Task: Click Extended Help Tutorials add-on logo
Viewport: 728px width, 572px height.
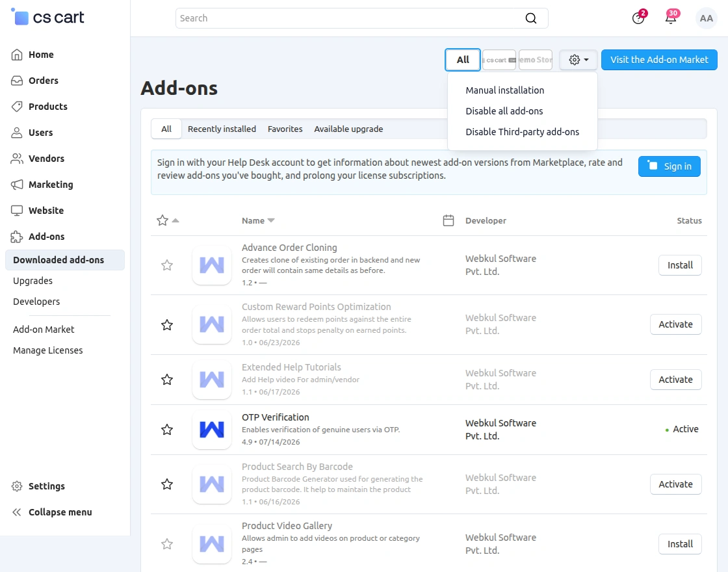Action: pos(212,380)
